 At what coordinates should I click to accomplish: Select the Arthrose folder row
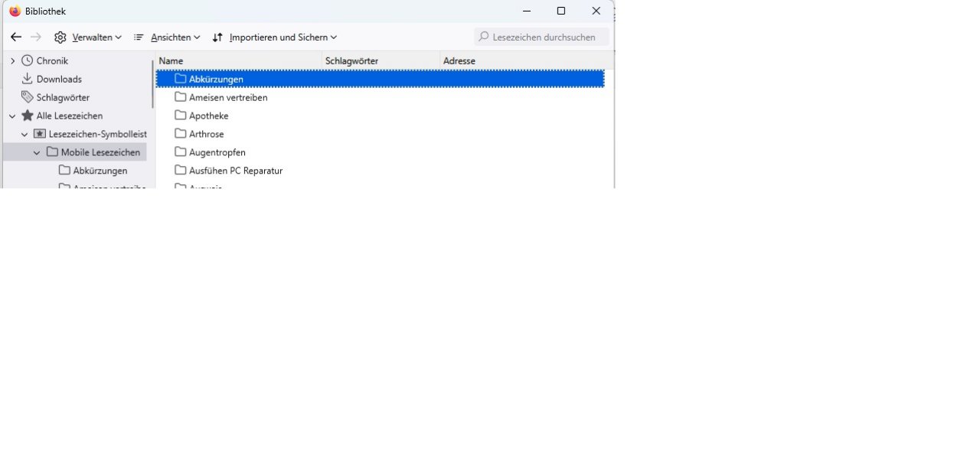381,134
